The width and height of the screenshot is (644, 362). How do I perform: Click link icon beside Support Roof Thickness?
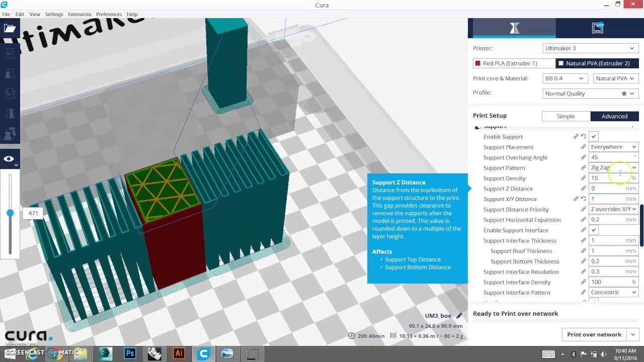[584, 251]
